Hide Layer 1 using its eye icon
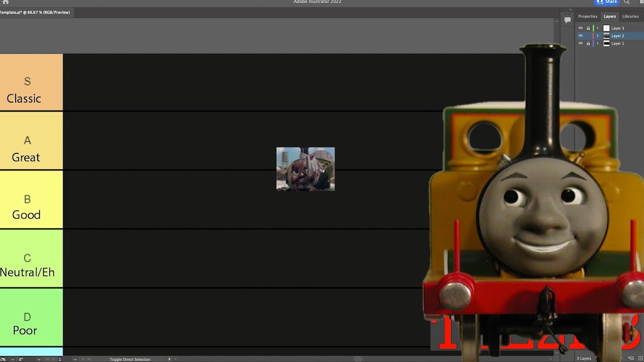This screenshot has height=362, width=644. (581, 43)
